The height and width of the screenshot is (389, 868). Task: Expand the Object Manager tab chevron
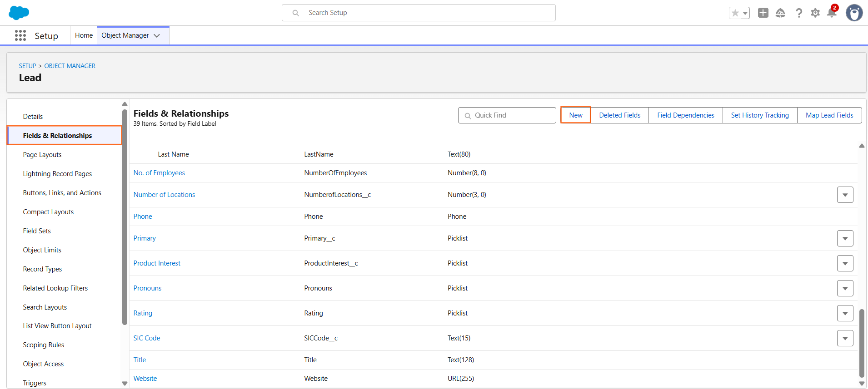click(x=157, y=35)
